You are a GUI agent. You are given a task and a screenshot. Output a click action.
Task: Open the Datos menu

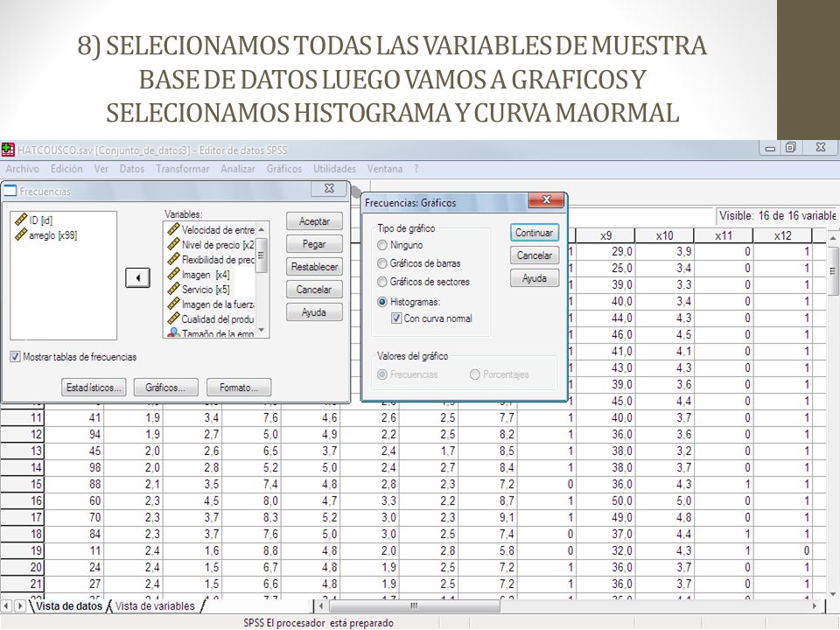click(x=132, y=169)
